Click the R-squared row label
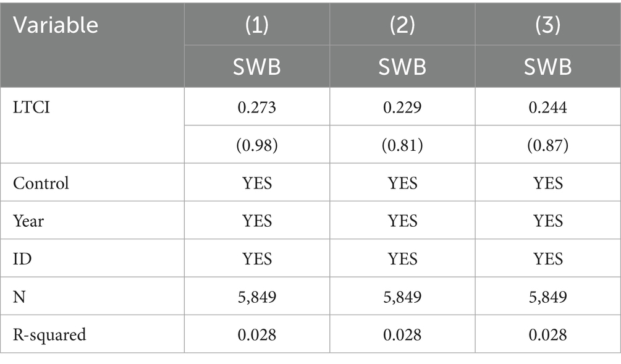The height and width of the screenshot is (364, 621). (49, 335)
